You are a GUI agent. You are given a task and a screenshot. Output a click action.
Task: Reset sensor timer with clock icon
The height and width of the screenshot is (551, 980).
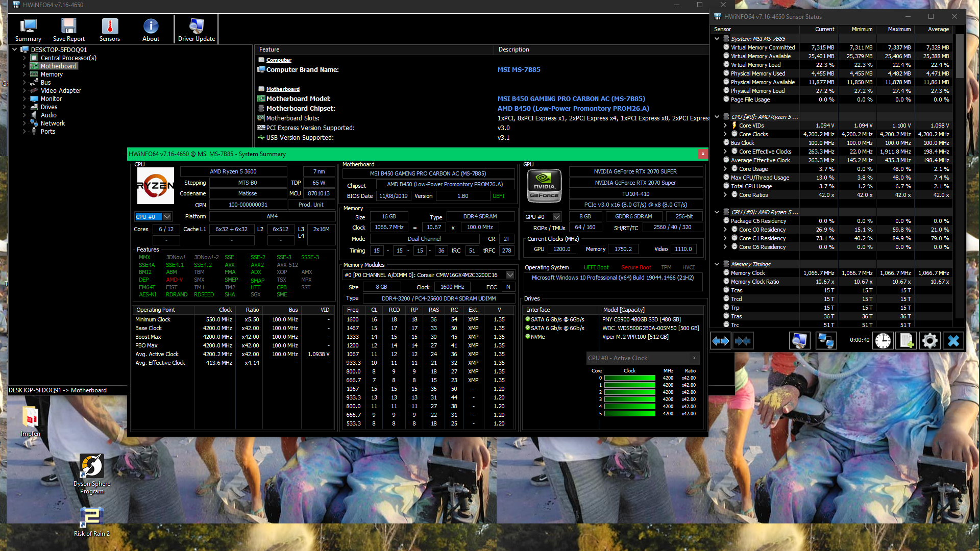point(883,341)
